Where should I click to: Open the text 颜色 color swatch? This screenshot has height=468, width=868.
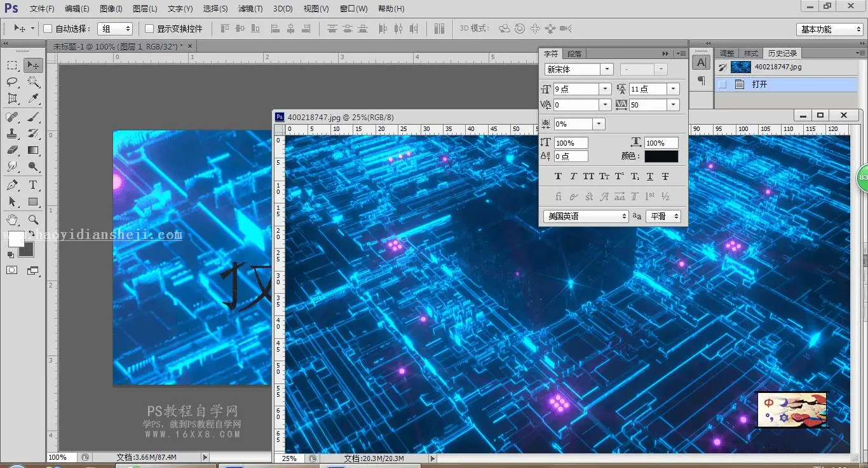click(x=661, y=156)
